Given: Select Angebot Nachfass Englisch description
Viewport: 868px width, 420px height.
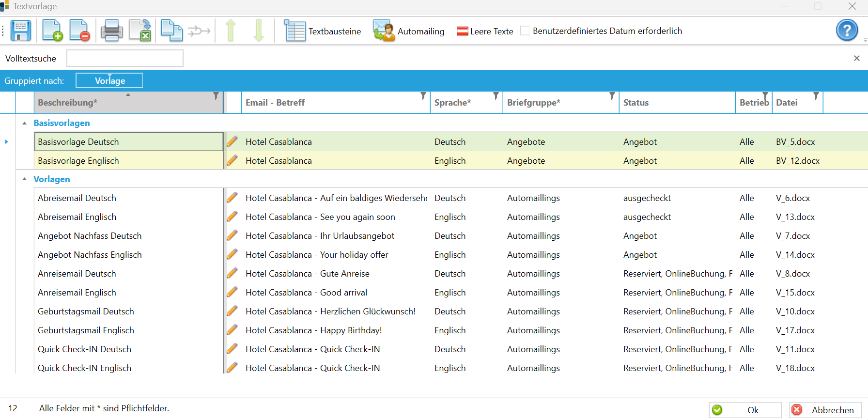Looking at the screenshot, I should (90, 255).
